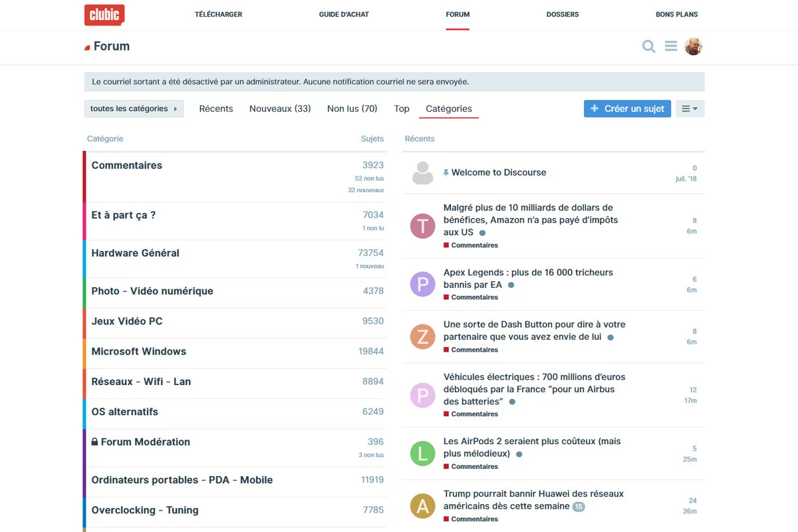Click the A avatar on Trump Huawei topic
Screen dimensions: 798x532
click(422, 506)
